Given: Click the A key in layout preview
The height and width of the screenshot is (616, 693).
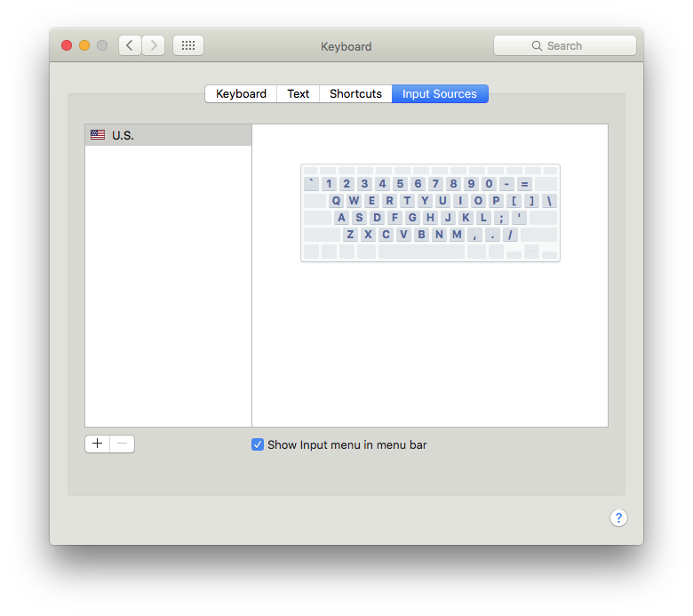Looking at the screenshot, I should click(x=341, y=218).
